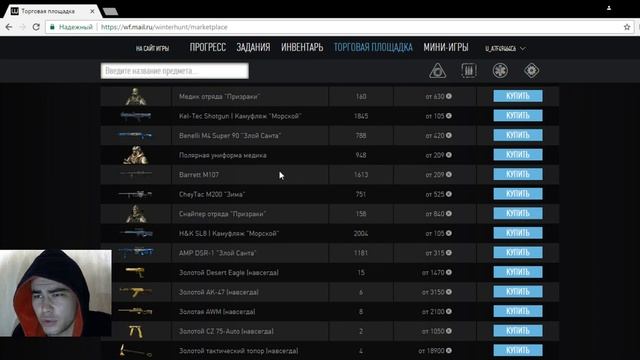Click the Benelli M4 Super 90 weapon thumbnail
Viewport: 640px width, 360px height.
click(x=136, y=136)
